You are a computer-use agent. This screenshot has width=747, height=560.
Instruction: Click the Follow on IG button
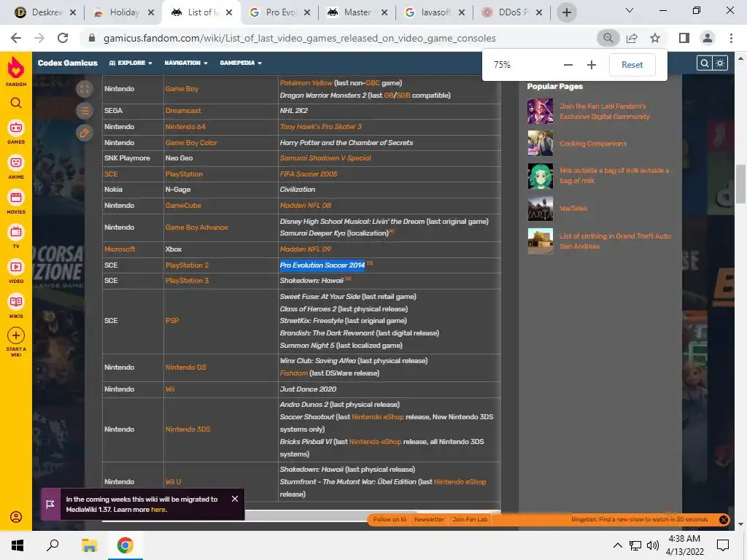click(390, 519)
